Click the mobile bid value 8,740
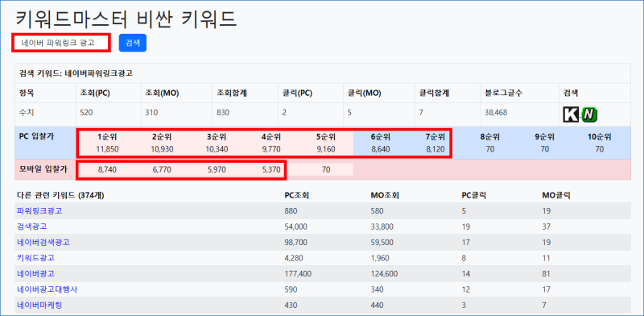Screen dimensions: 644x316 (x=107, y=169)
